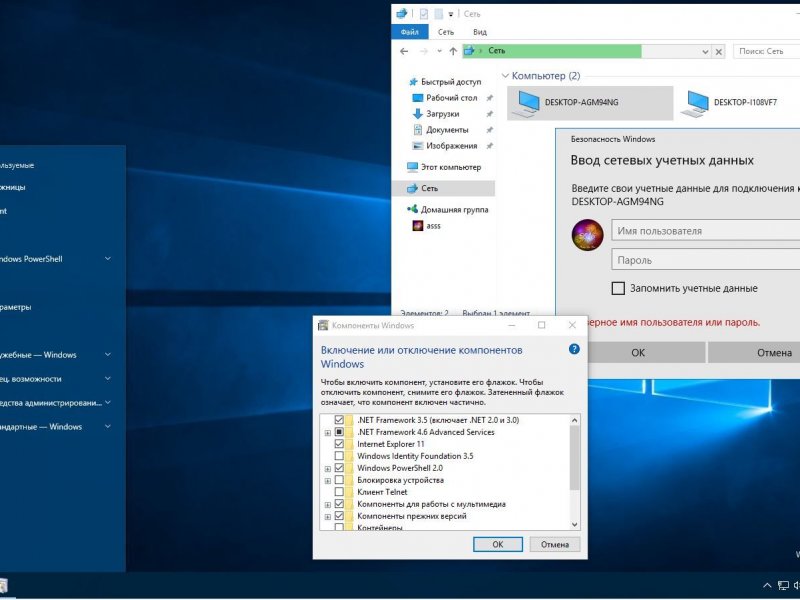Viewport: 800px width, 600px height.
Task: Click the user avatar in credentials dialog
Action: (587, 235)
